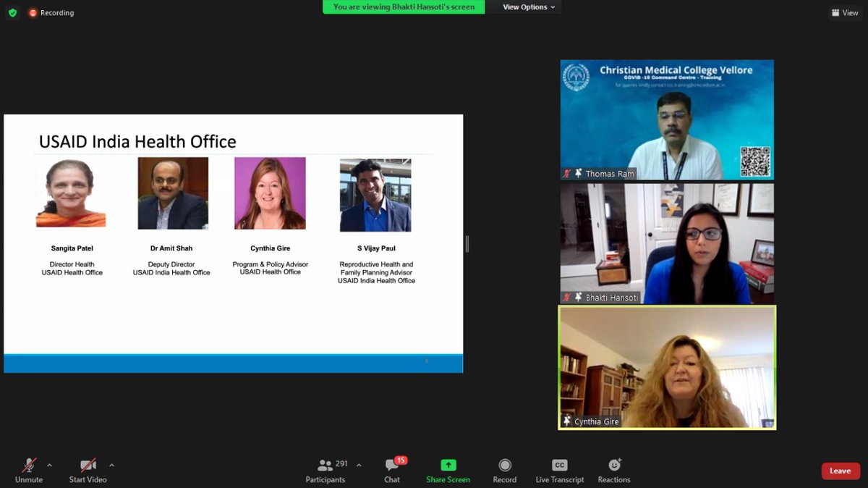This screenshot has height=488, width=868.
Task: Open the View layout menu
Action: point(845,13)
